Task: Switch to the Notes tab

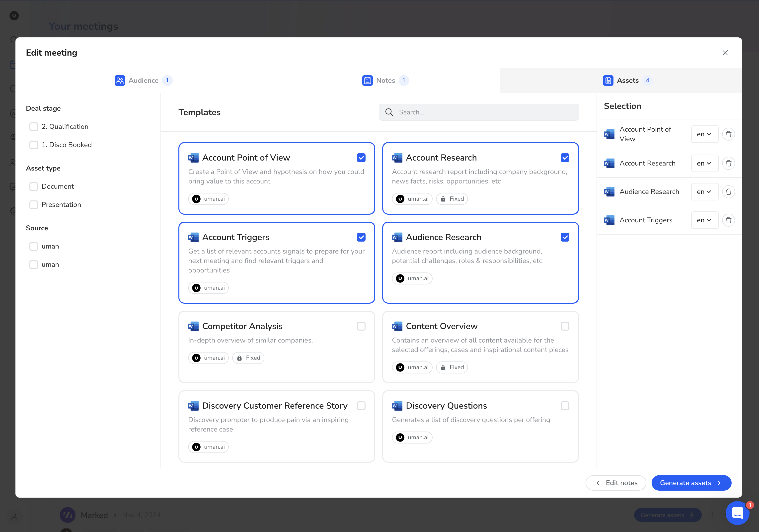Action: click(x=385, y=80)
